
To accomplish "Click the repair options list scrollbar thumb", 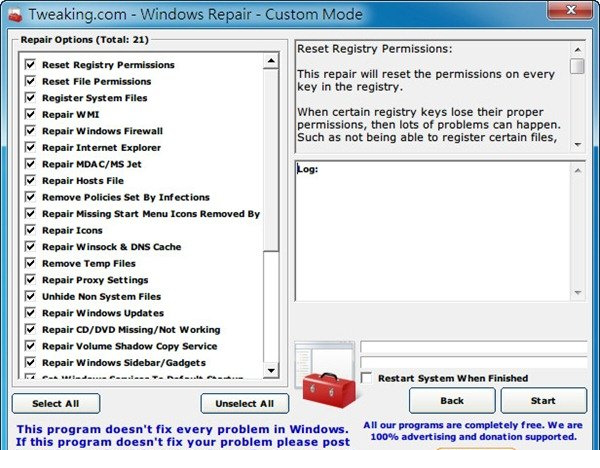I will (271, 160).
